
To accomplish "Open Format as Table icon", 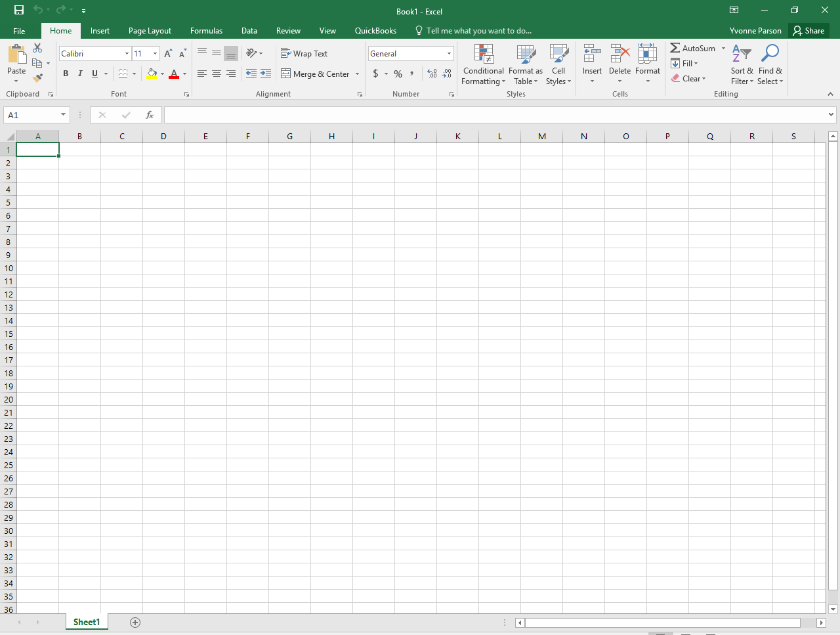I will pos(526,55).
